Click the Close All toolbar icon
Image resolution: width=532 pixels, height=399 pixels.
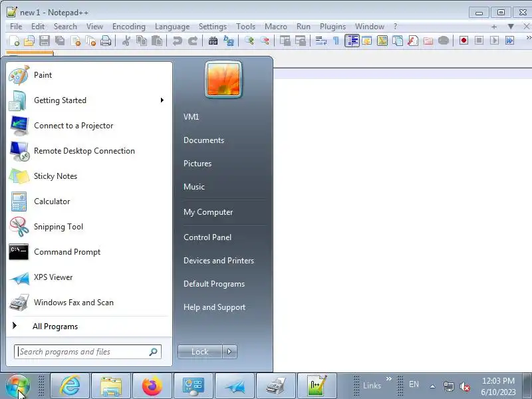pos(90,41)
